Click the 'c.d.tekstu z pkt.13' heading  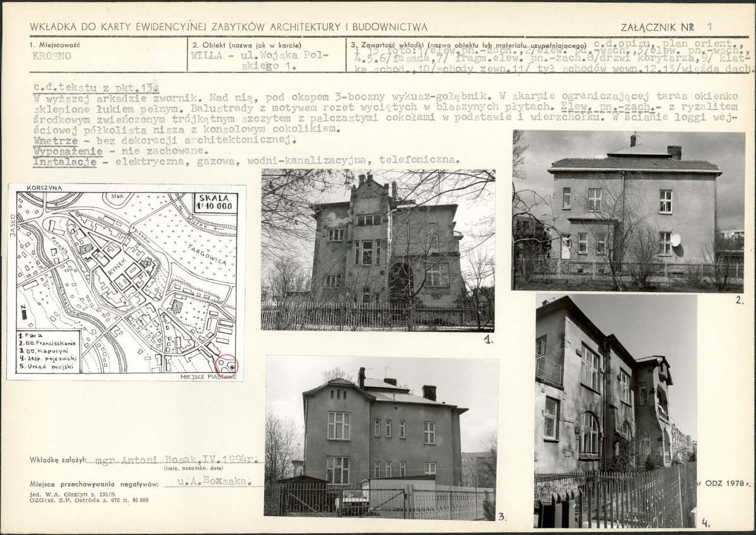97,87
